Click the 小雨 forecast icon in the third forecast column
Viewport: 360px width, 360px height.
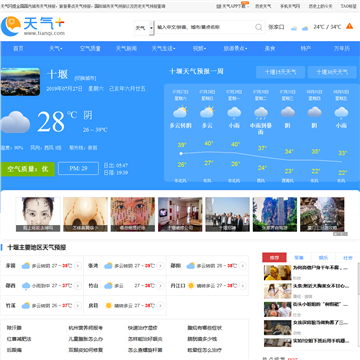234,113
